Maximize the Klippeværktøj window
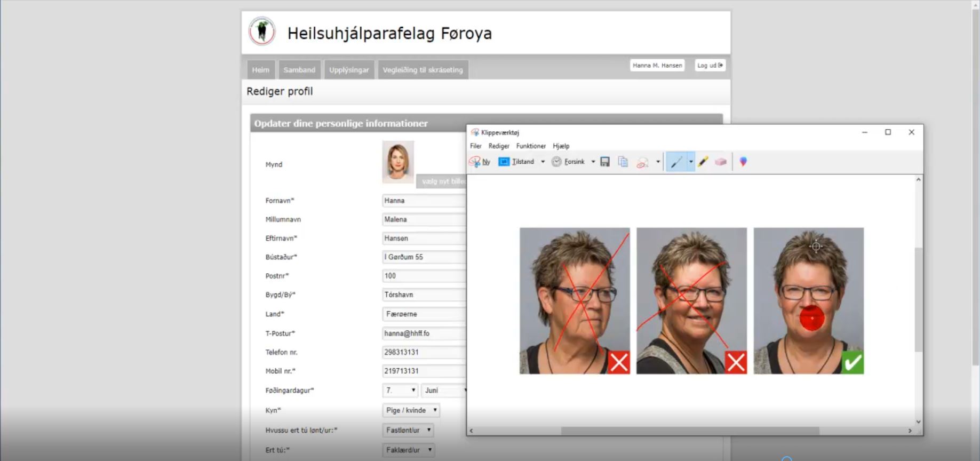 click(888, 132)
